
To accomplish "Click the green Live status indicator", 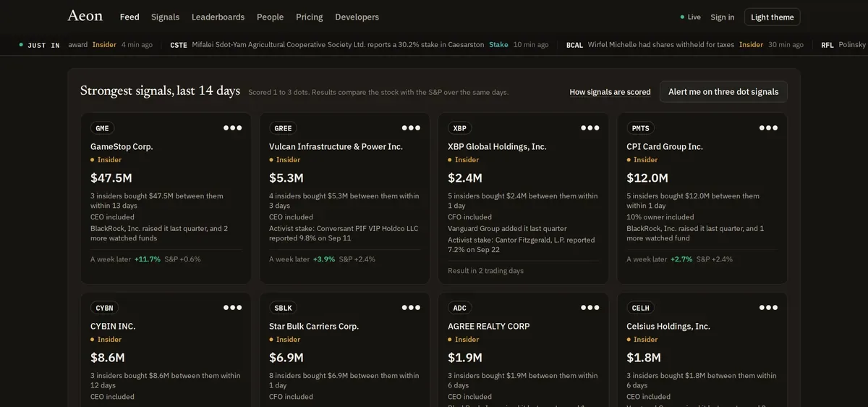I will point(691,17).
